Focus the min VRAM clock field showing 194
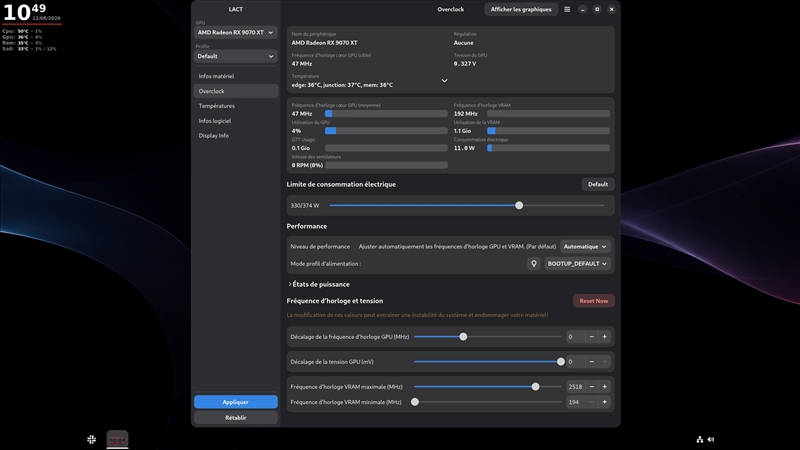The height and width of the screenshot is (450, 800). [576, 402]
